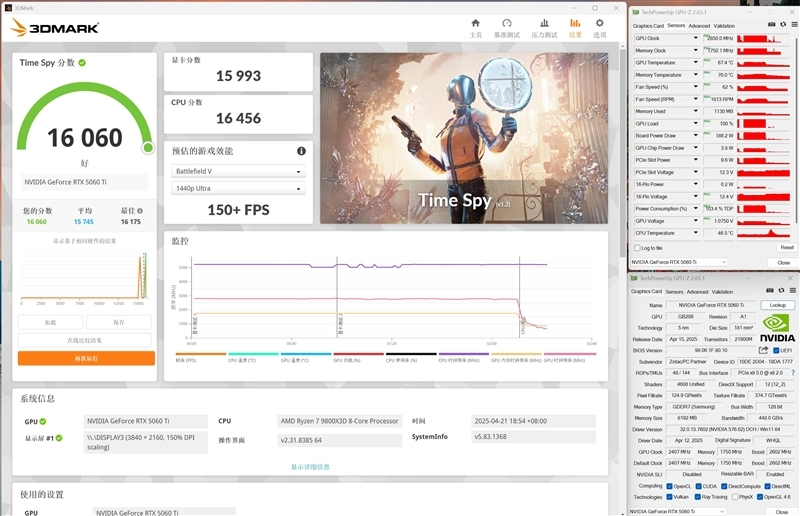Open the 1440p Ultra resolution dropdown
This screenshot has height=516, width=800.
click(x=238, y=188)
